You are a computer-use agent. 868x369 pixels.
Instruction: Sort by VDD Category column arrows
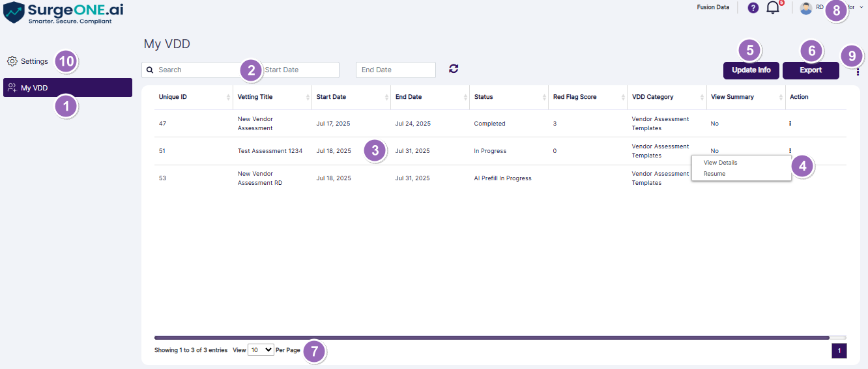coord(702,97)
